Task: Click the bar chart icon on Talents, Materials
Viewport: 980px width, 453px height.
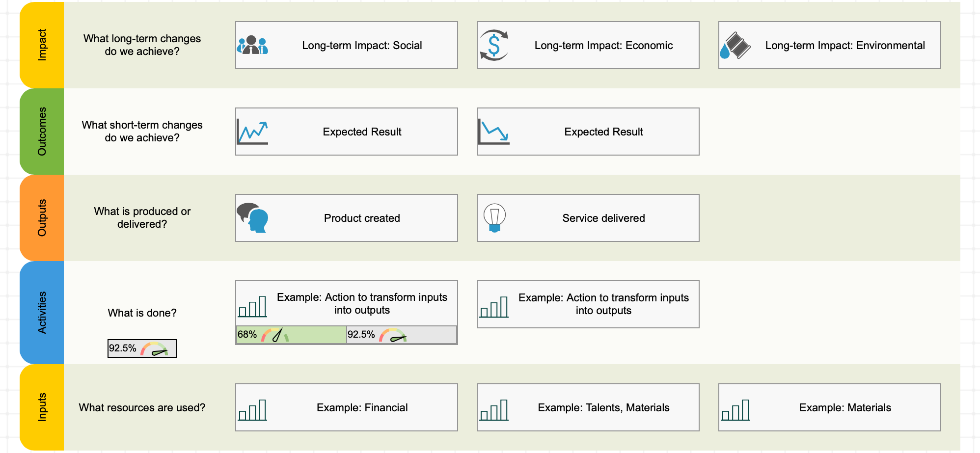Action: tap(495, 409)
